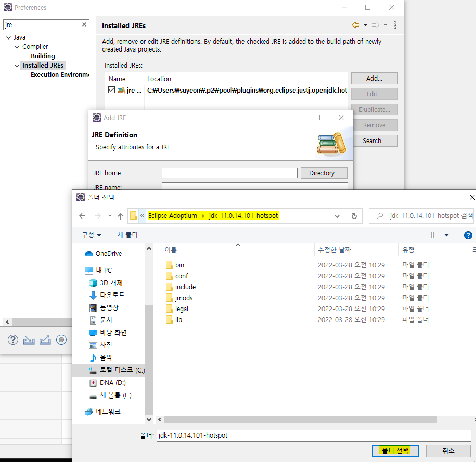
Task: Go up one folder level
Action: [121, 216]
